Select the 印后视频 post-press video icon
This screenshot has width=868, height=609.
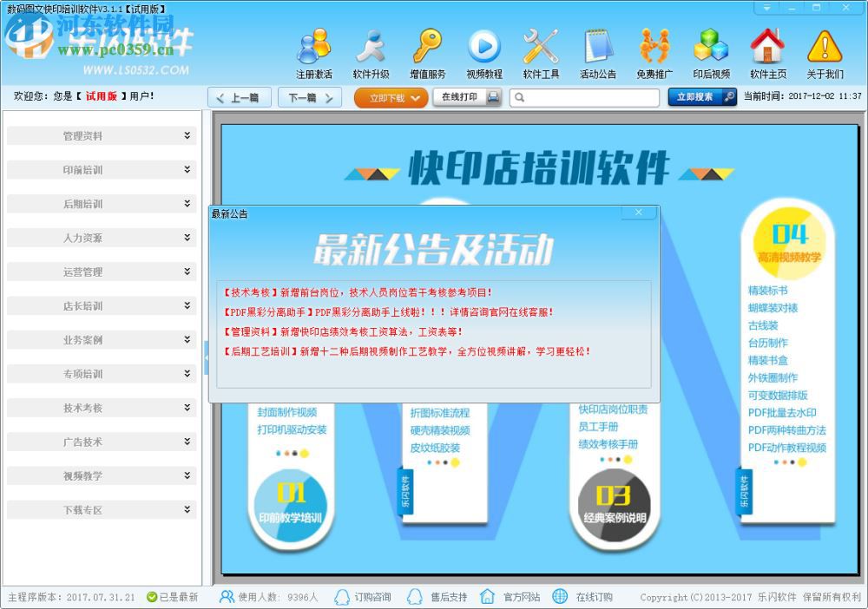(712, 52)
